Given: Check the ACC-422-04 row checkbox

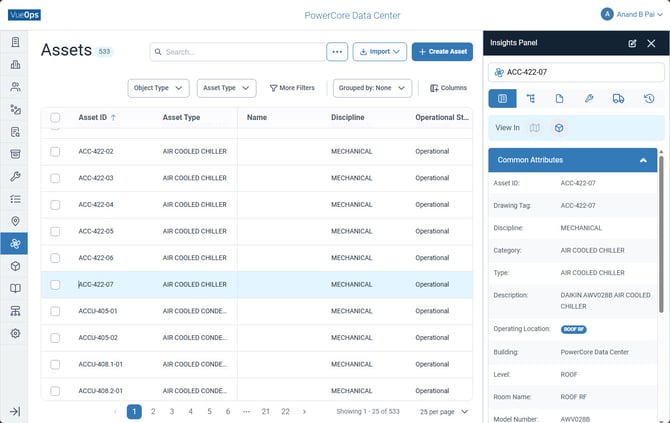Looking at the screenshot, I should tap(55, 205).
